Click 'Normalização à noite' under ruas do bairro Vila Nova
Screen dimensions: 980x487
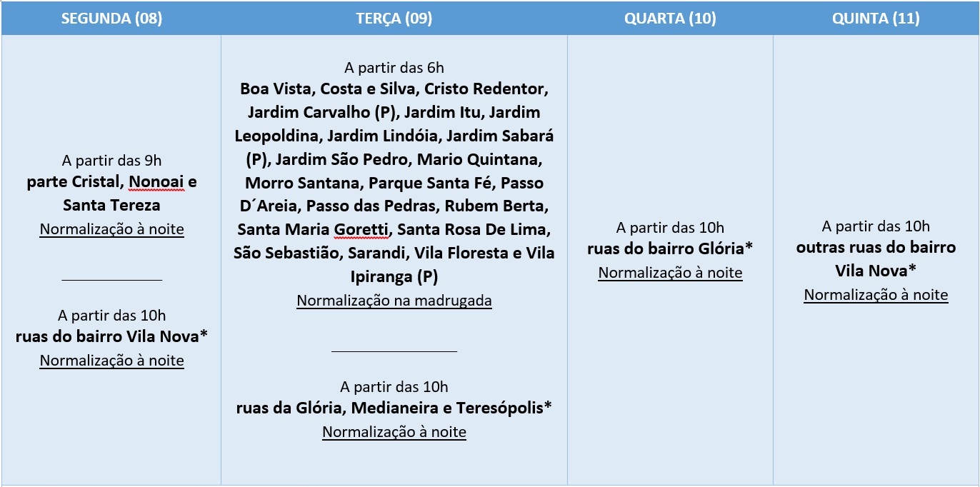(112, 361)
